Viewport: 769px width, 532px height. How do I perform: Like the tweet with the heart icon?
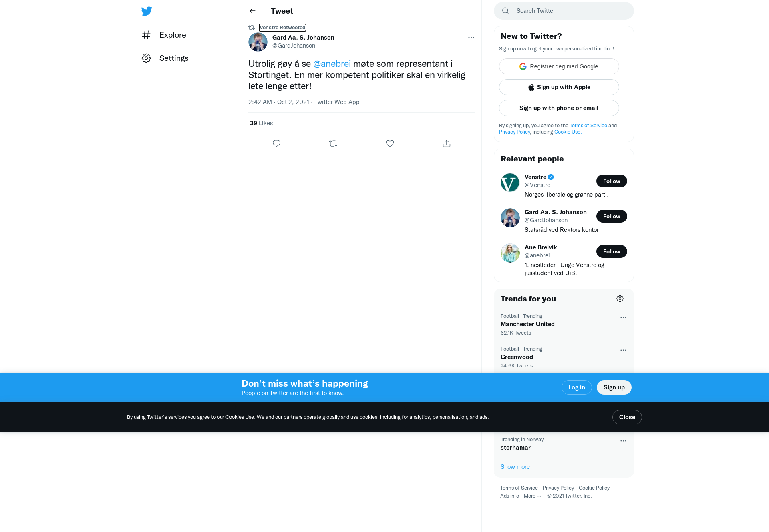(x=390, y=143)
